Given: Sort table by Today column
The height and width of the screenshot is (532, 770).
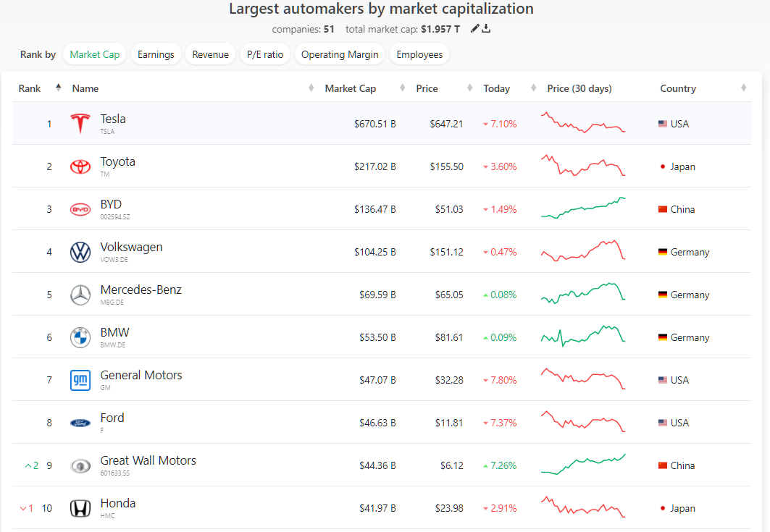Looking at the screenshot, I should [497, 88].
